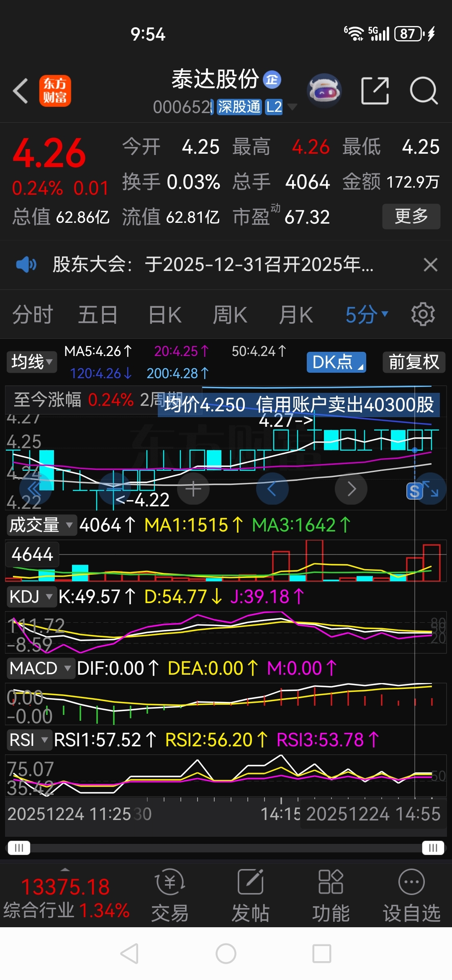Open chart settings gear icon
The height and width of the screenshot is (980, 452).
click(423, 314)
